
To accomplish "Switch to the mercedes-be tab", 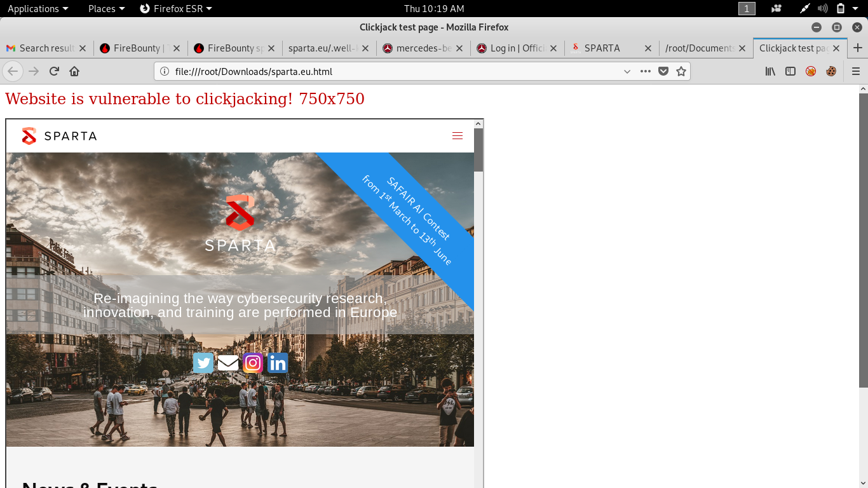I will [423, 48].
